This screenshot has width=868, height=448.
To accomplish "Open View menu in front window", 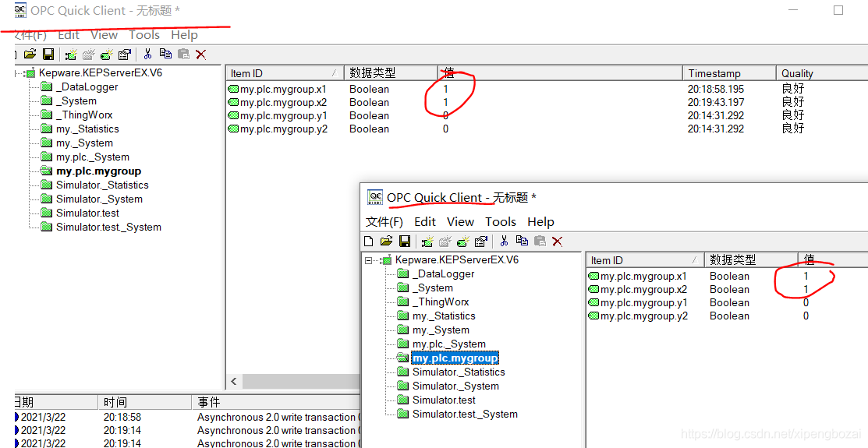I will coord(461,222).
